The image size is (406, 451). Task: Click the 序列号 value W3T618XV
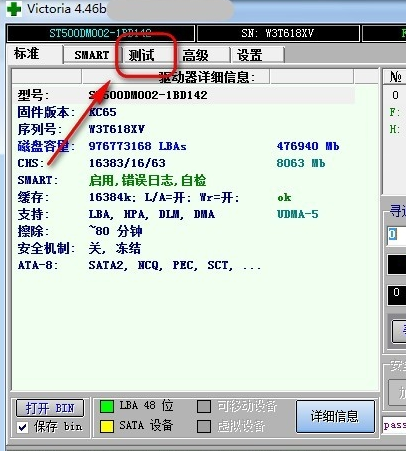coord(117,129)
